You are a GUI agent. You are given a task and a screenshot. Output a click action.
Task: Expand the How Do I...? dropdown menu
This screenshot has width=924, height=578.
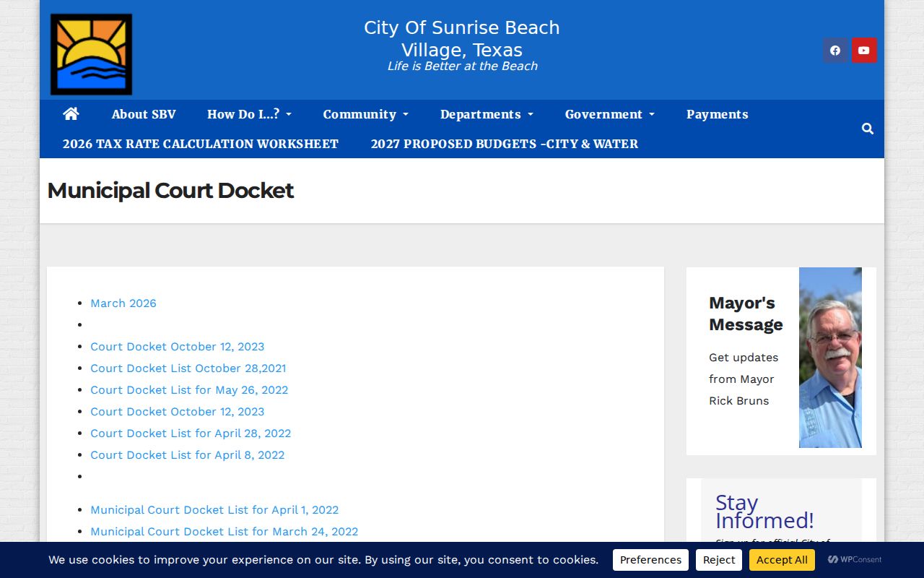(249, 114)
